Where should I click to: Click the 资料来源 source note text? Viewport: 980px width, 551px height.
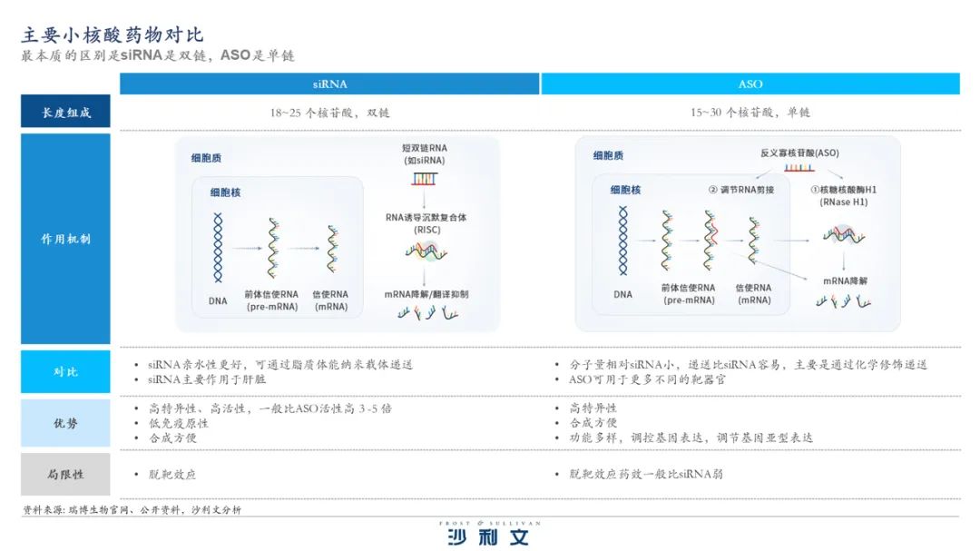(132, 510)
